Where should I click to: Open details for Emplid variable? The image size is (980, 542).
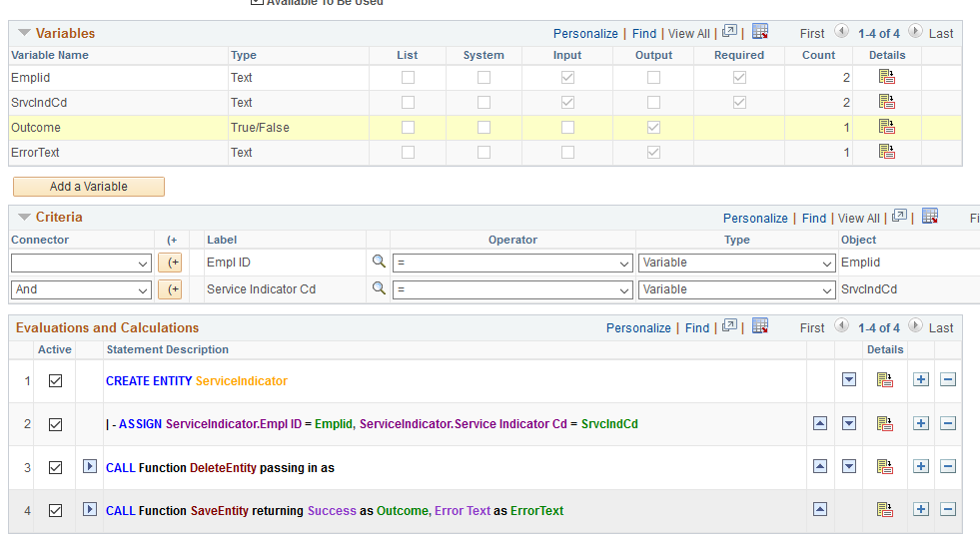(x=887, y=77)
